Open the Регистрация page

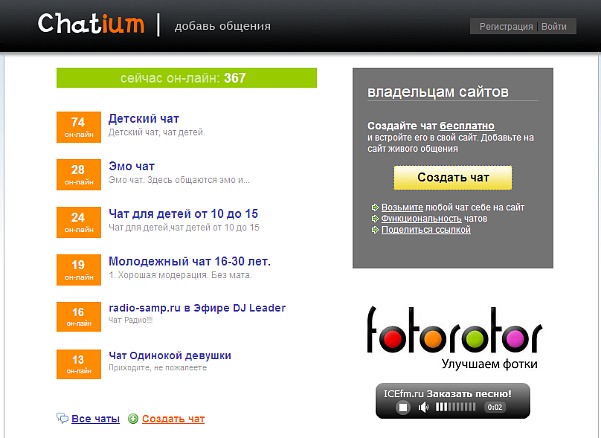click(506, 26)
